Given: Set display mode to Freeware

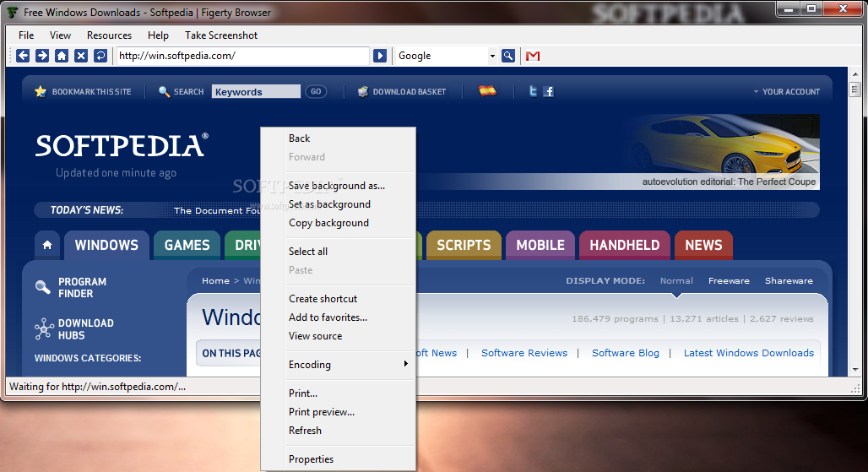Looking at the screenshot, I should [729, 280].
